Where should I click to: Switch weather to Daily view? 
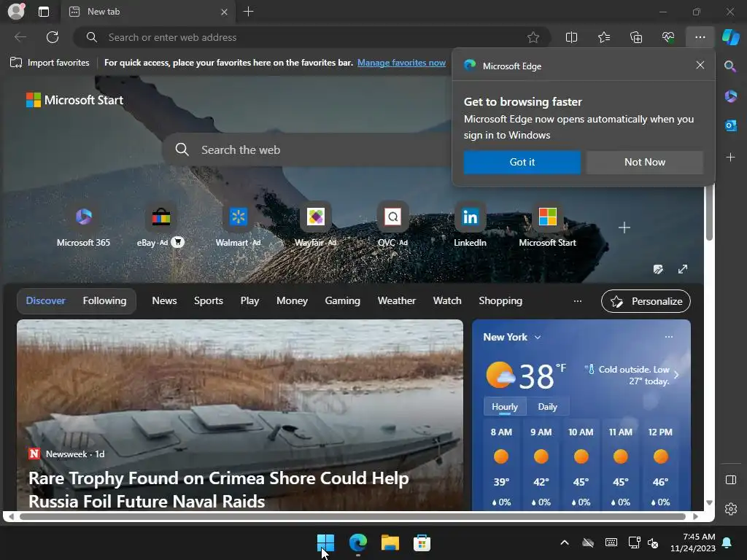547,407
